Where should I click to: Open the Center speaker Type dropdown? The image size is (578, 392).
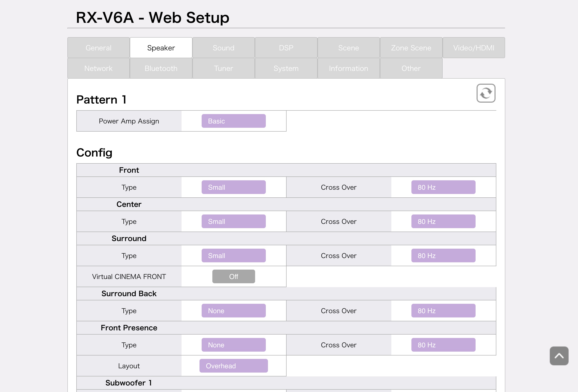pos(234,221)
